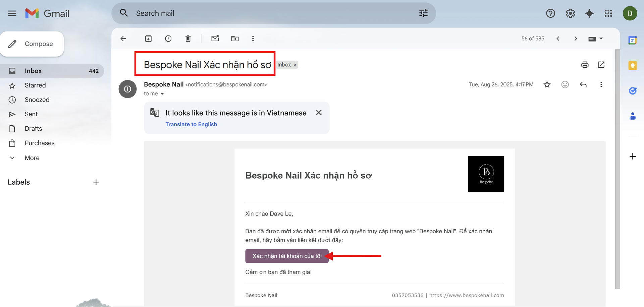Go to the Sent folder
644x307 pixels.
(x=31, y=114)
